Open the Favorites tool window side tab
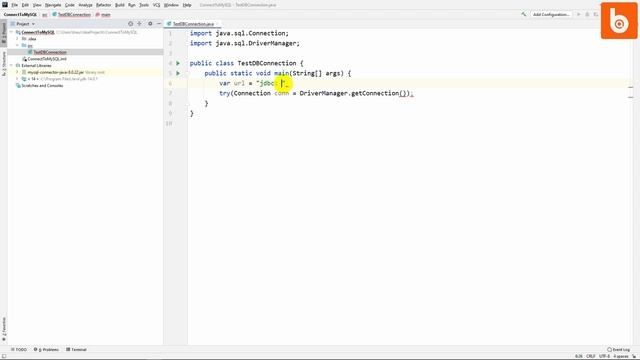 (4, 329)
